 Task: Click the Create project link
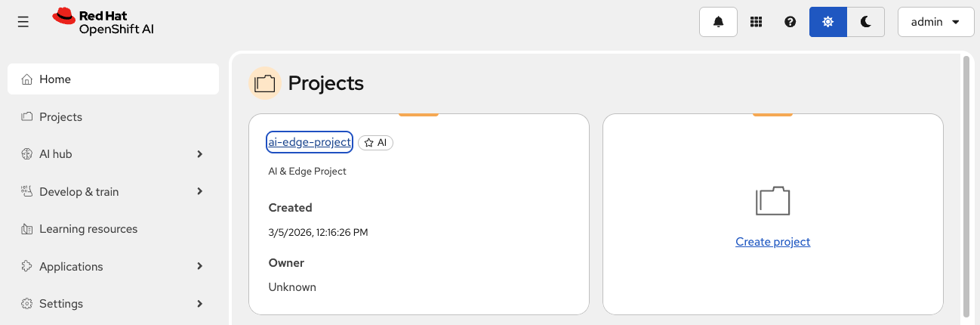point(772,242)
